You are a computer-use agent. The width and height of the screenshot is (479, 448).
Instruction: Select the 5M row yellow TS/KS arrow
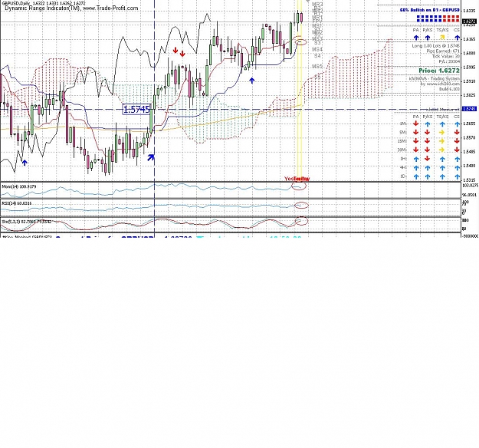click(442, 133)
